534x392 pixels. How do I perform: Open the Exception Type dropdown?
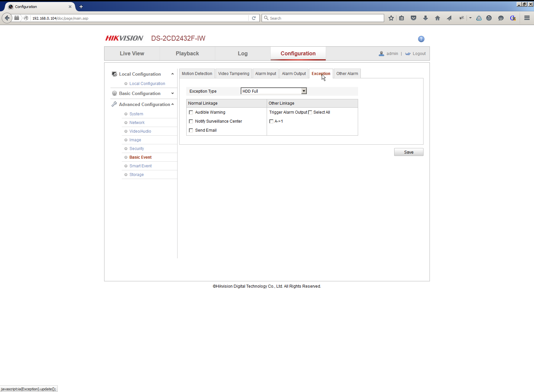click(274, 91)
